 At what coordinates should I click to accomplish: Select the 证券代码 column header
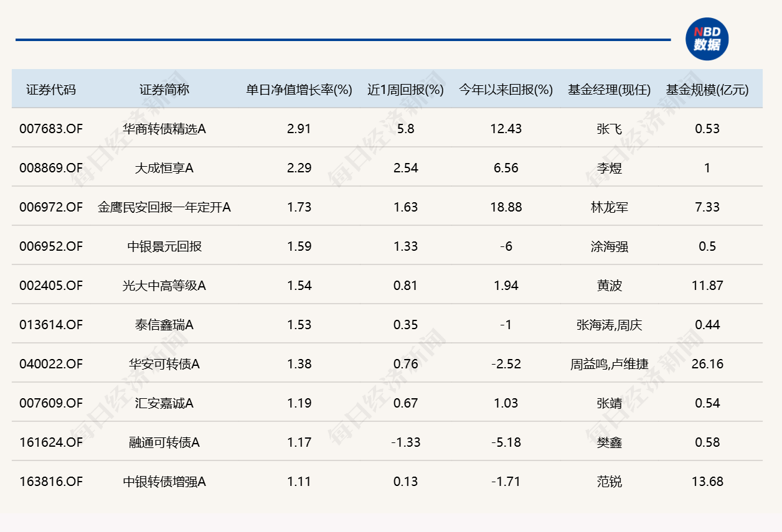click(51, 90)
